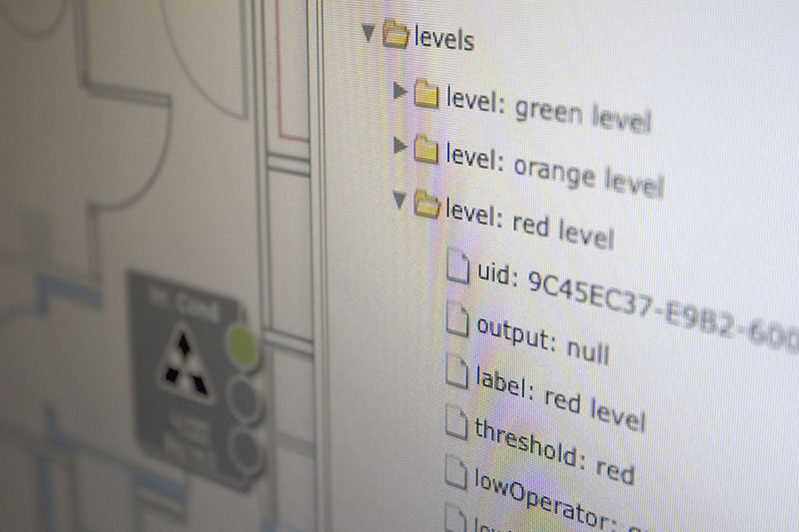This screenshot has width=799, height=532.
Task: Expand the green level node arrow
Action: (400, 92)
